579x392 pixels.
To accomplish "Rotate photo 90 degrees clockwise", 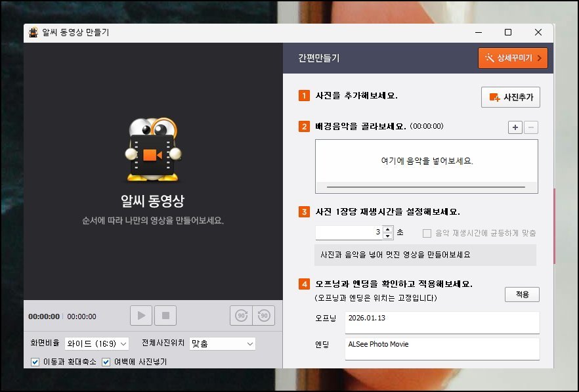I will pyautogui.click(x=241, y=316).
